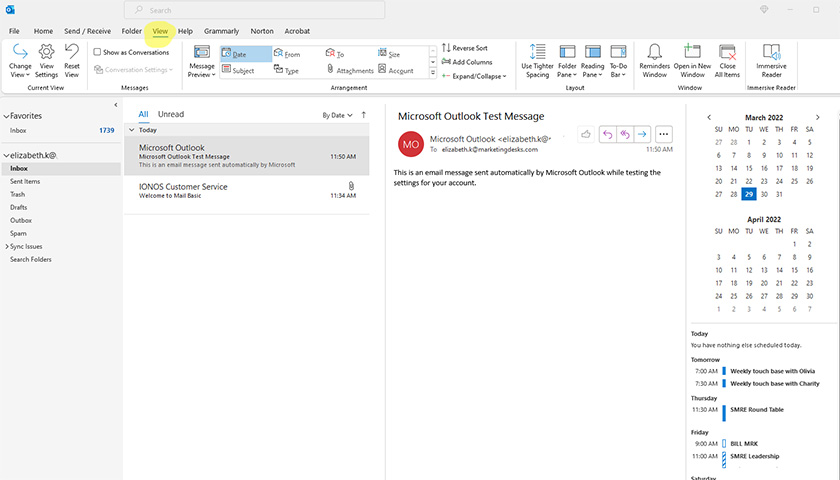The width and height of the screenshot is (840, 480).
Task: Open the Send / Receive tab
Action: [87, 31]
